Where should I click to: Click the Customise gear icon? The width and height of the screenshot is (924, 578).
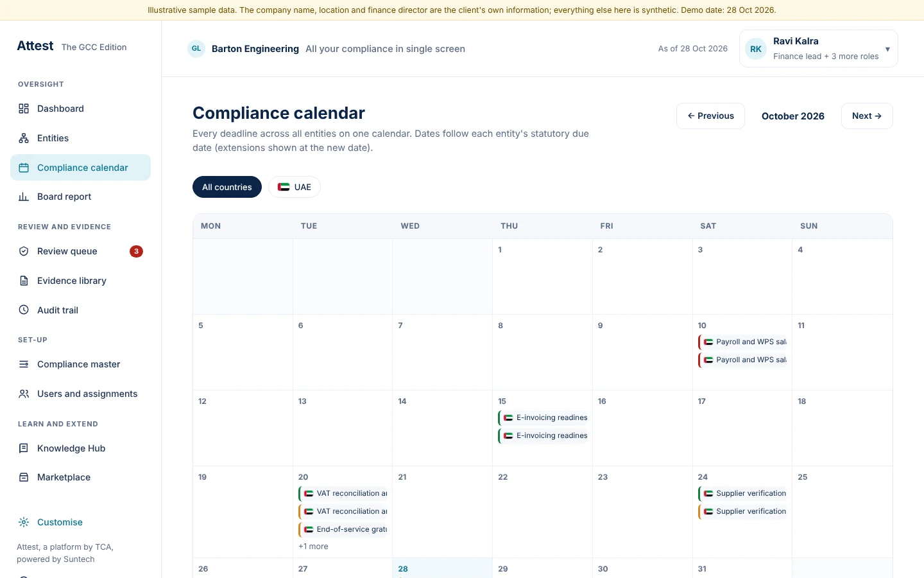point(24,522)
